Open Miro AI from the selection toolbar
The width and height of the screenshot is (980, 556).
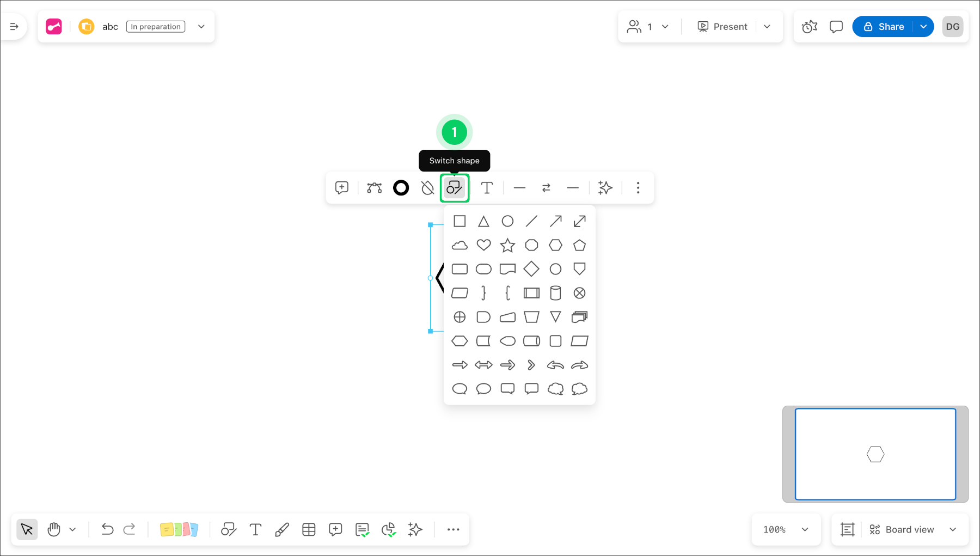[x=605, y=188]
